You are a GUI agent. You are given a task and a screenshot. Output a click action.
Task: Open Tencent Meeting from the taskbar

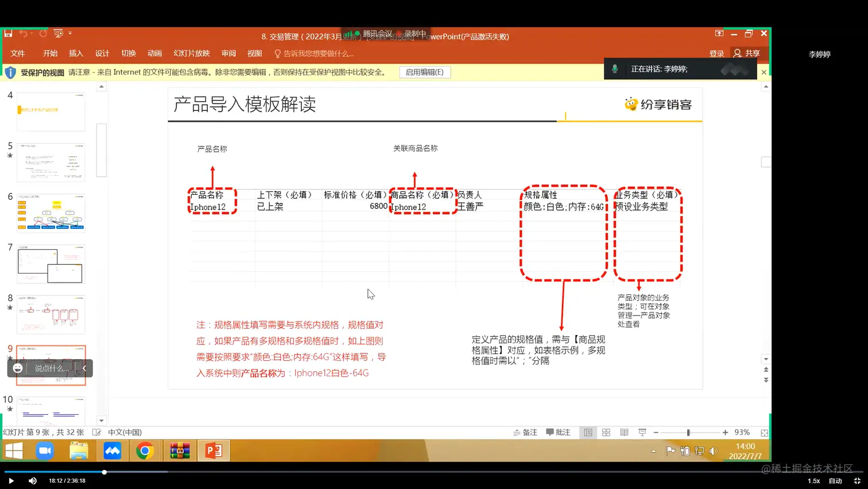pos(112,451)
